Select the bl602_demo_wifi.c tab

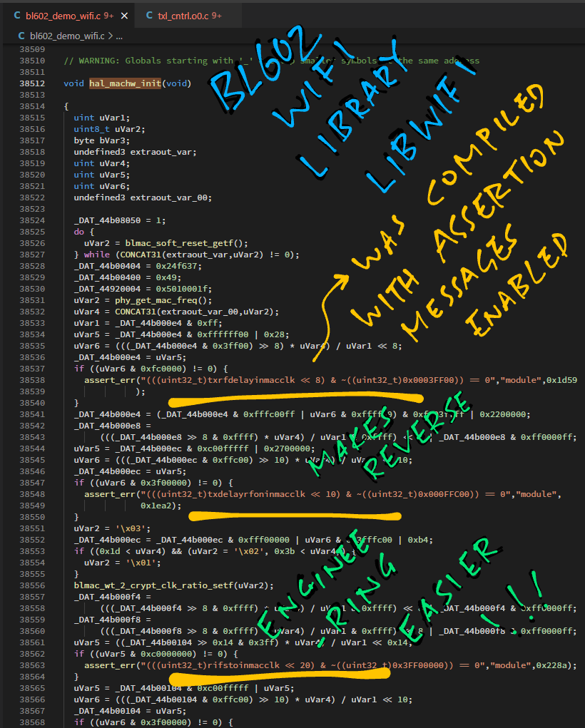click(64, 15)
